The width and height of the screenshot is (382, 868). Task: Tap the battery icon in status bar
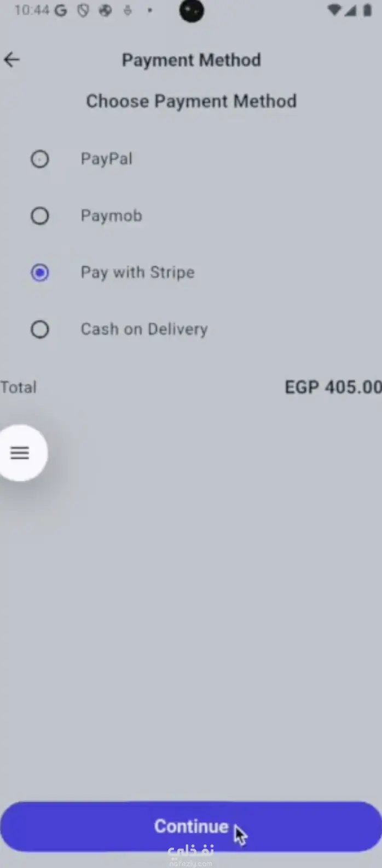(x=367, y=10)
